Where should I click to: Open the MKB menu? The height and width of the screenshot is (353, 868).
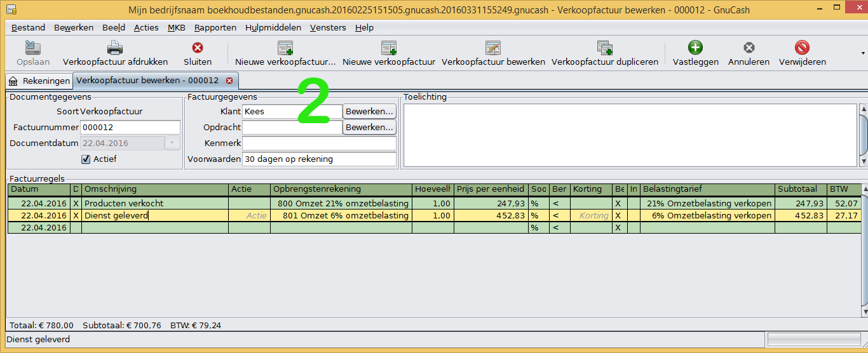coord(177,27)
